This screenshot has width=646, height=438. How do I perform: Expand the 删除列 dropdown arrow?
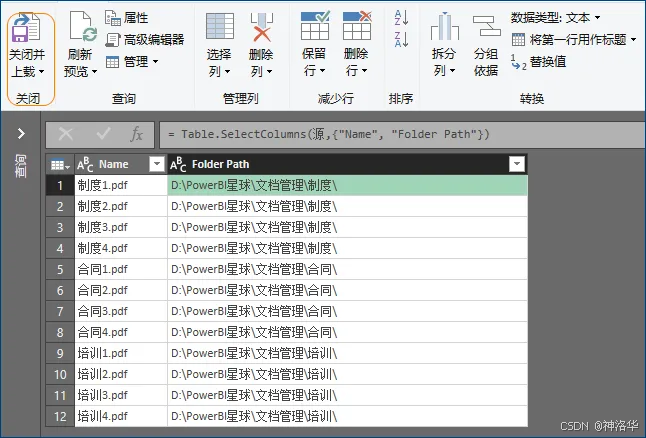(x=269, y=72)
